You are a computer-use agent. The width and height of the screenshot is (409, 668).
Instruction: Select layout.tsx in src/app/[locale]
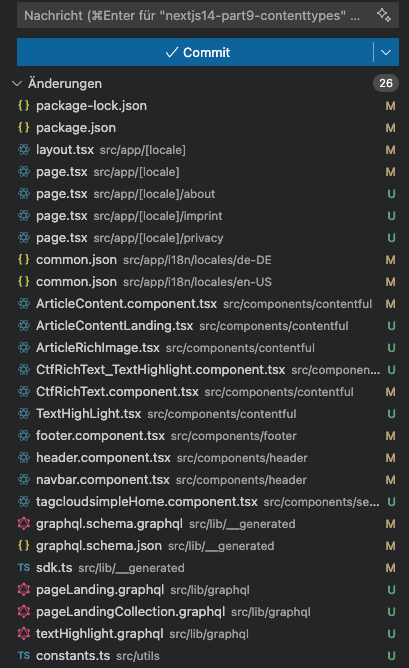(x=65, y=150)
